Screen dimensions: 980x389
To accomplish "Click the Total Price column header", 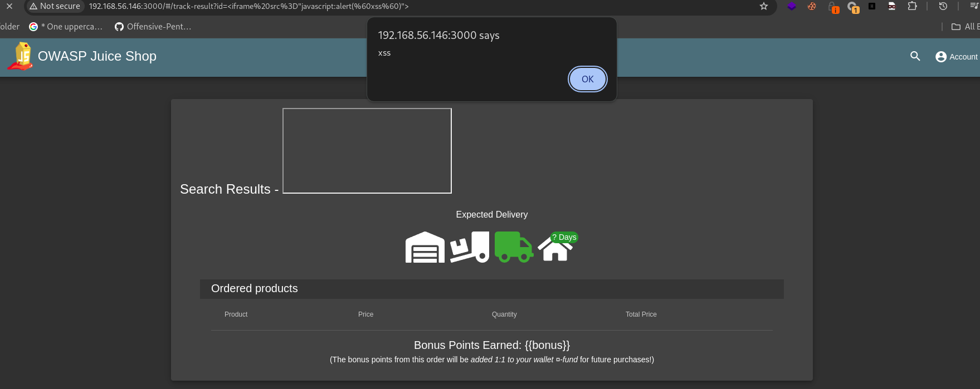I will point(641,314).
